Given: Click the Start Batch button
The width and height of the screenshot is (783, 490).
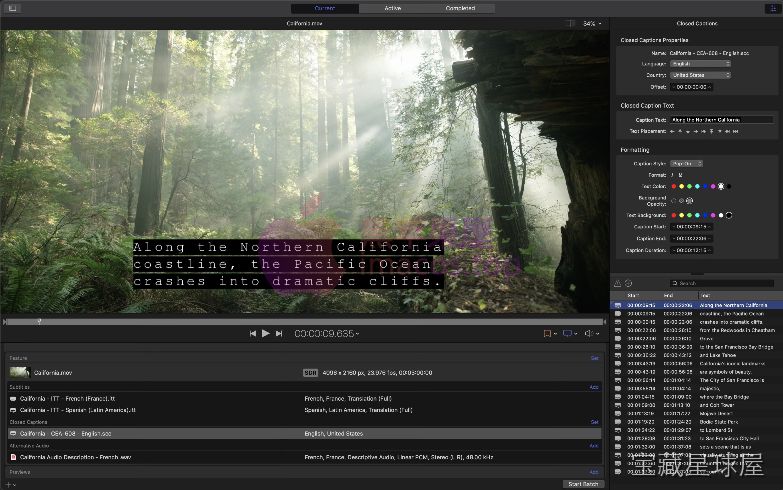Looking at the screenshot, I should 583,484.
